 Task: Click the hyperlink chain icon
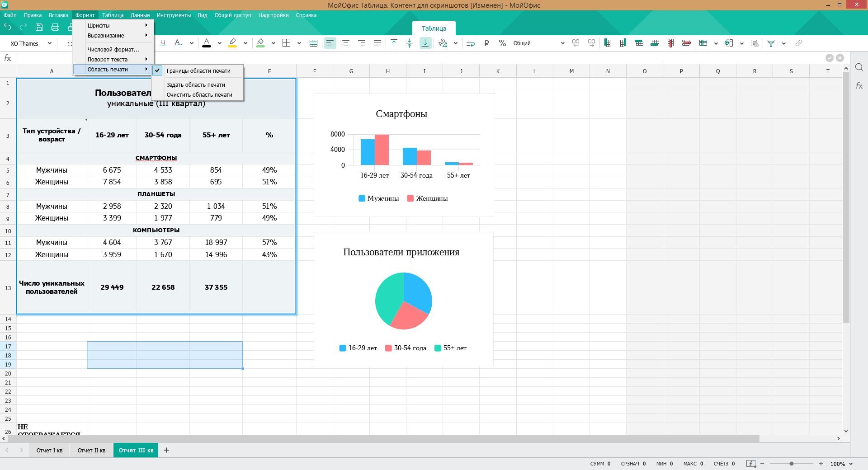(799, 43)
